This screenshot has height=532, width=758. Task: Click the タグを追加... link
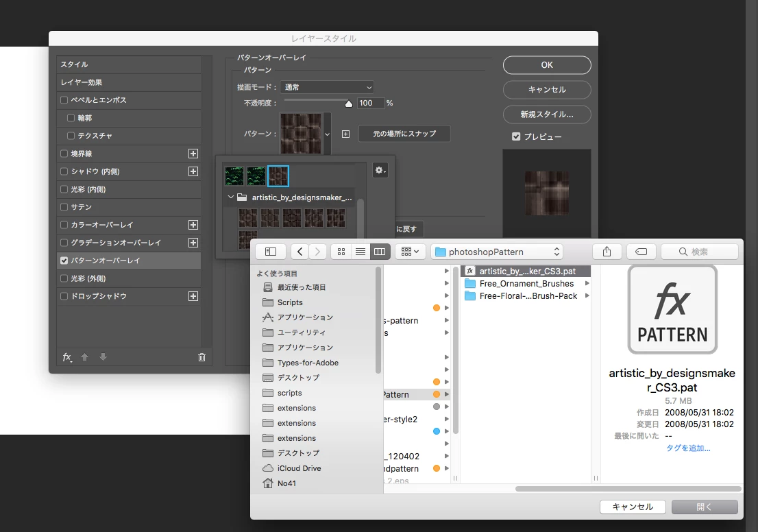(x=688, y=448)
